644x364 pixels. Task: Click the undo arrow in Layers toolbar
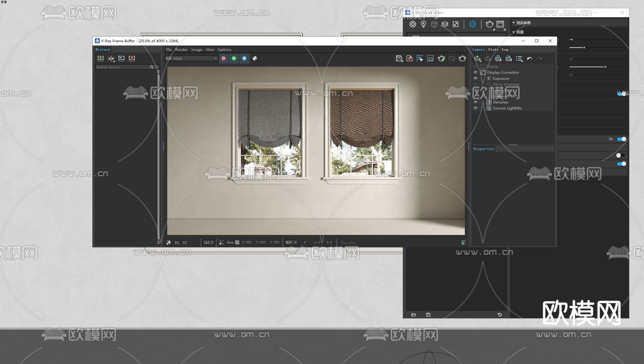click(x=530, y=59)
